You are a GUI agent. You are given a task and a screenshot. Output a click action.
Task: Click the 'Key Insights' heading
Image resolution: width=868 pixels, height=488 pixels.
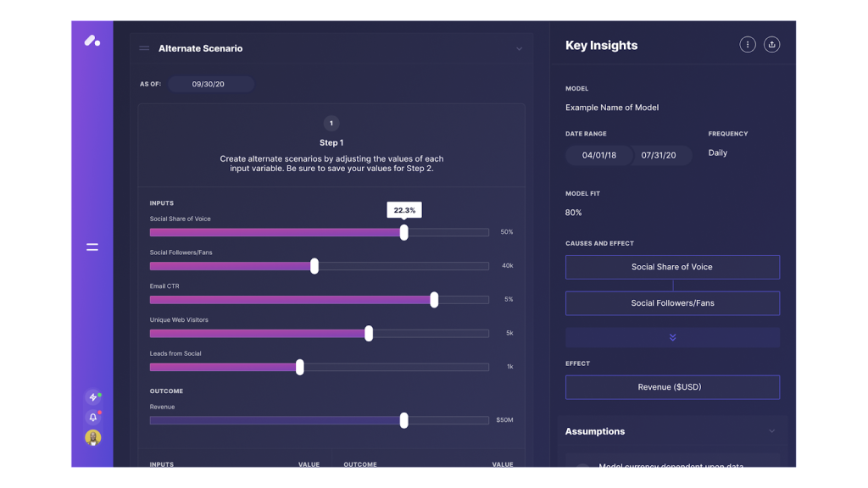click(601, 46)
